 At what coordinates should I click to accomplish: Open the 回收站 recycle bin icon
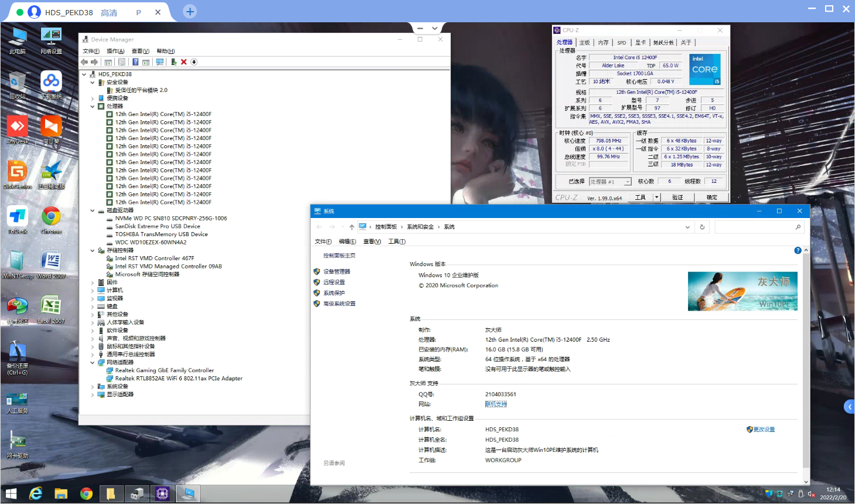coord(17,85)
